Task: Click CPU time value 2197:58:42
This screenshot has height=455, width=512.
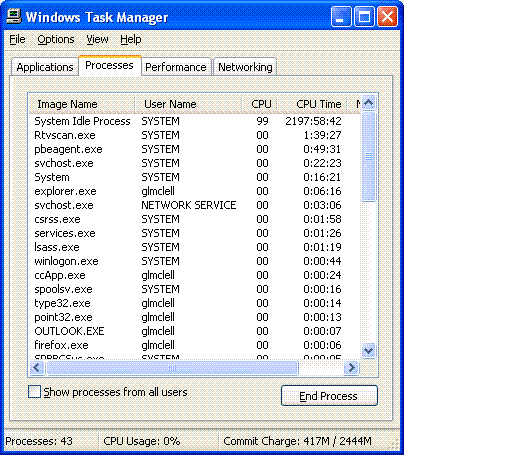Action: 313,121
